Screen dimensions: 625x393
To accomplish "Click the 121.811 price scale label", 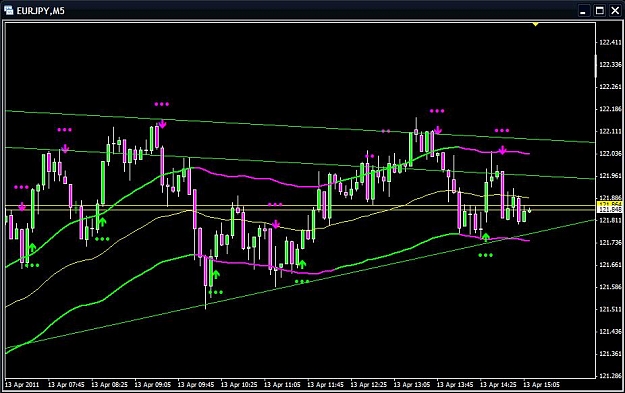I will tap(610, 220).
